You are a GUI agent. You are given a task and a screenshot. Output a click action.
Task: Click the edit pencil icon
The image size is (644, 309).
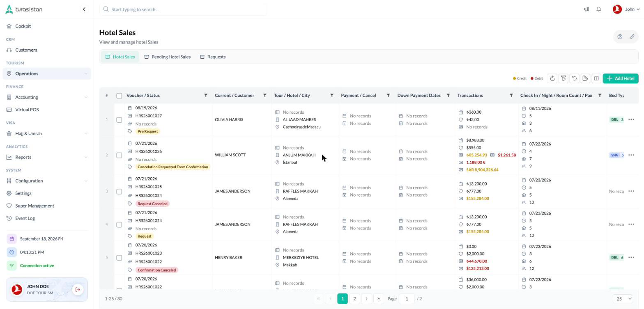tap(632, 37)
